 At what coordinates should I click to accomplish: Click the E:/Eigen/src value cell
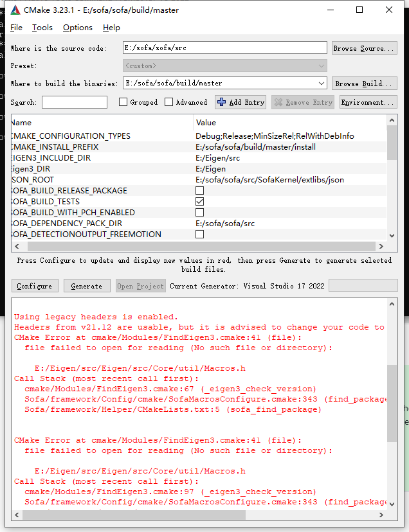click(x=218, y=158)
